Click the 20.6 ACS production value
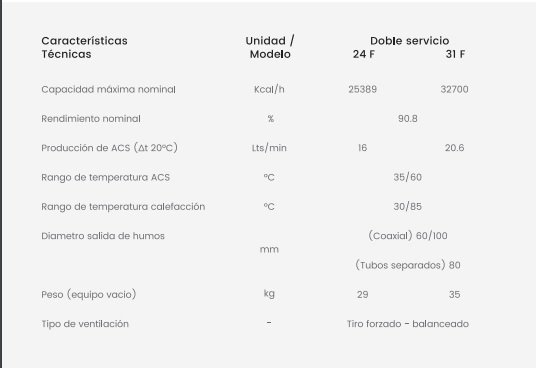The image size is (540, 368). tap(454, 148)
